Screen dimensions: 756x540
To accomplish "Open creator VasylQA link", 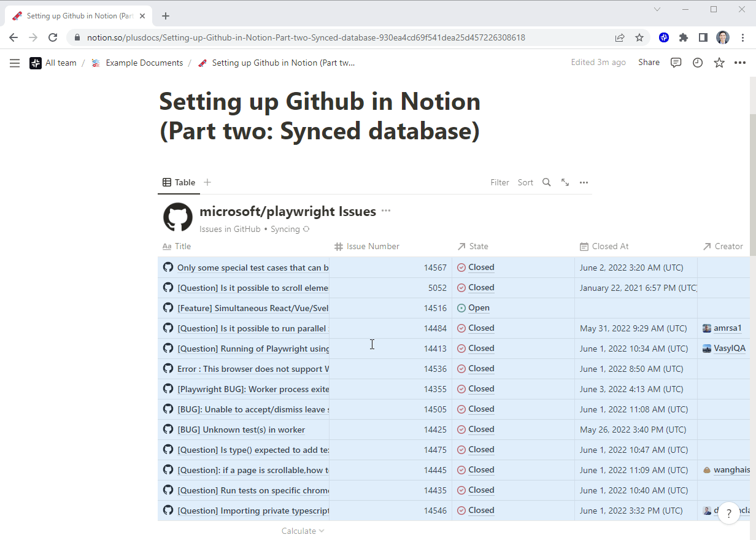I will [724, 349].
